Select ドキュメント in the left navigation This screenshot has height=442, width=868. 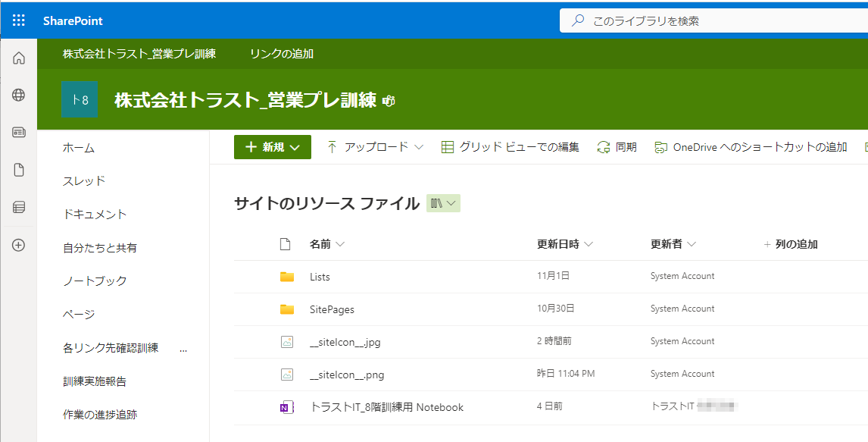point(95,215)
